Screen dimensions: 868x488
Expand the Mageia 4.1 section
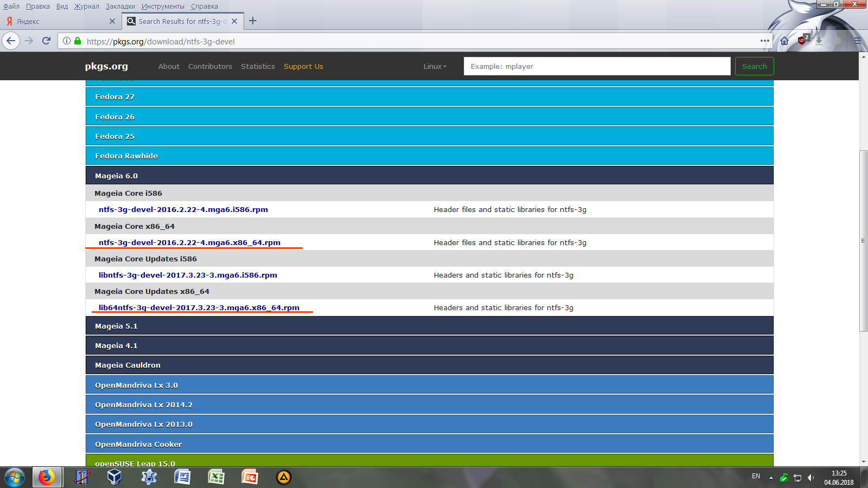click(429, 345)
